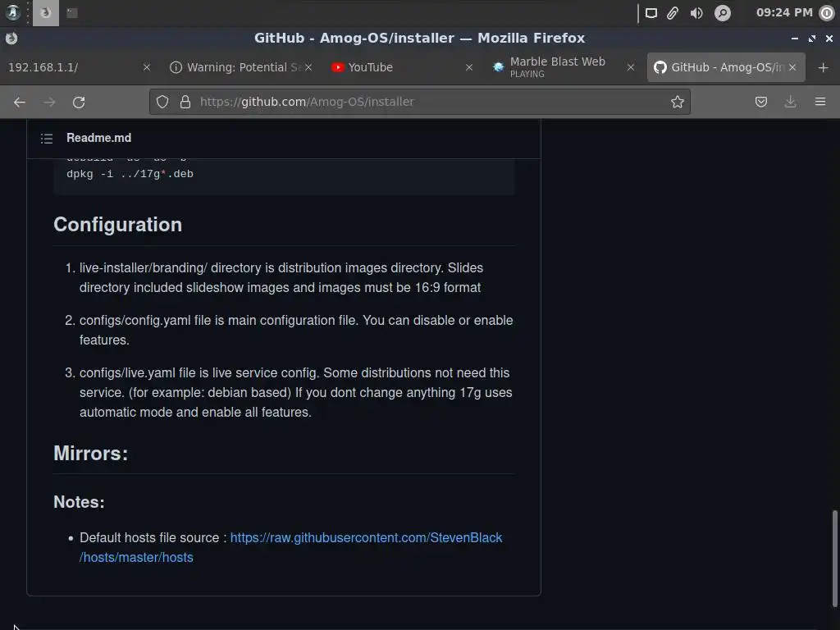Open the Firefox downloads panel

click(790, 102)
